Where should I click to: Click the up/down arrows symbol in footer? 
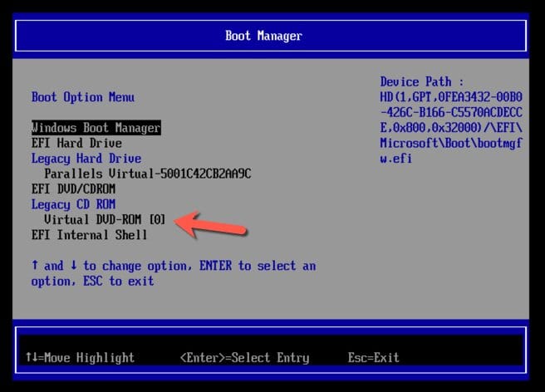click(x=31, y=357)
